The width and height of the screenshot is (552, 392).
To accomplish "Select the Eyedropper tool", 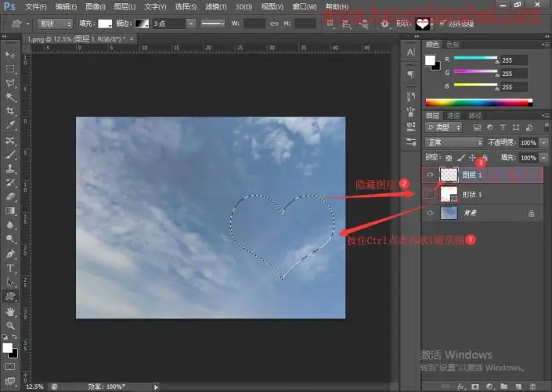I will tap(10, 125).
